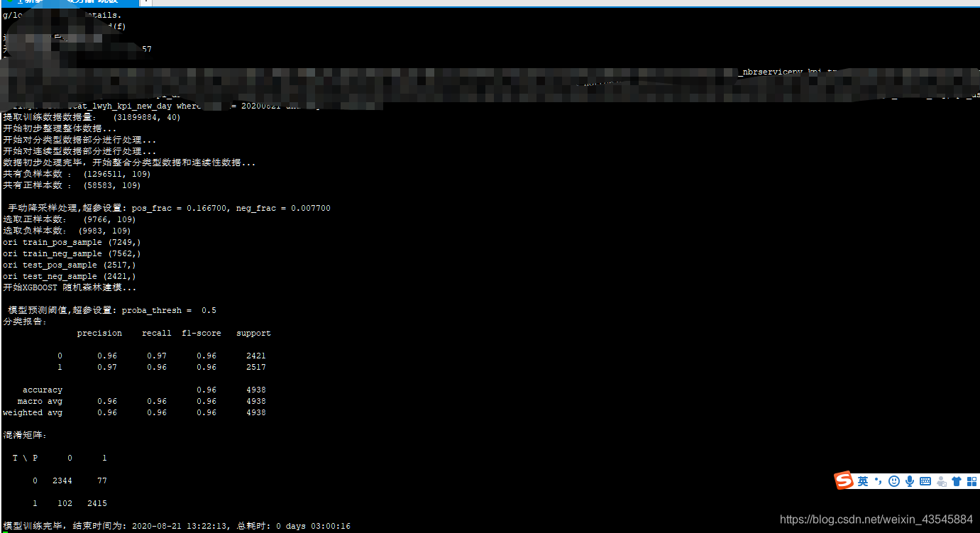Select confusion matrix value 2415
Viewport: 980px width, 533px height.
97,503
